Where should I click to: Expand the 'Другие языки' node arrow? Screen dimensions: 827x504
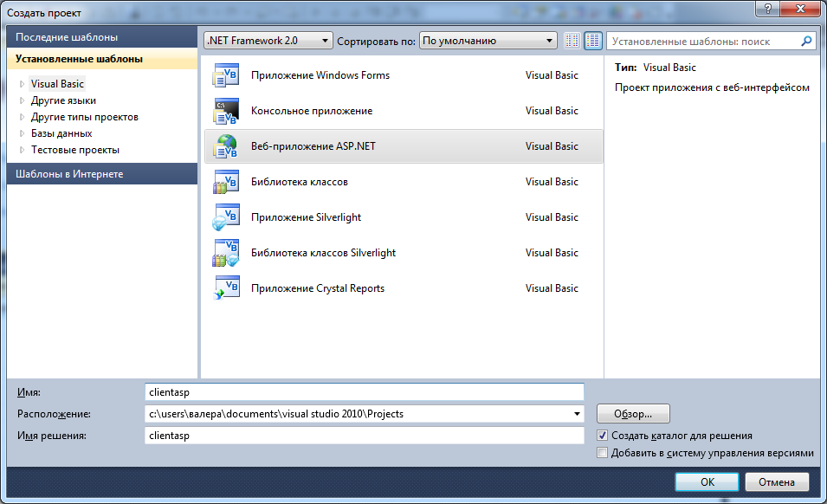(x=22, y=100)
